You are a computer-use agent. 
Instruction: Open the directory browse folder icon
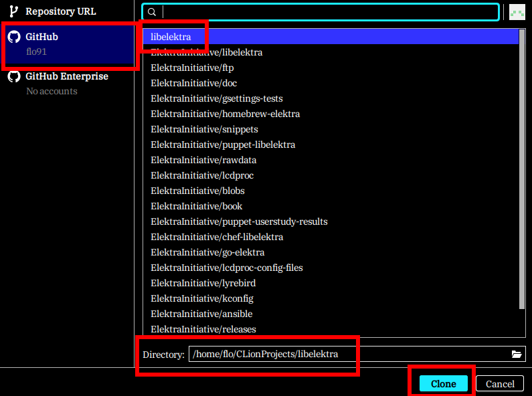(x=516, y=354)
